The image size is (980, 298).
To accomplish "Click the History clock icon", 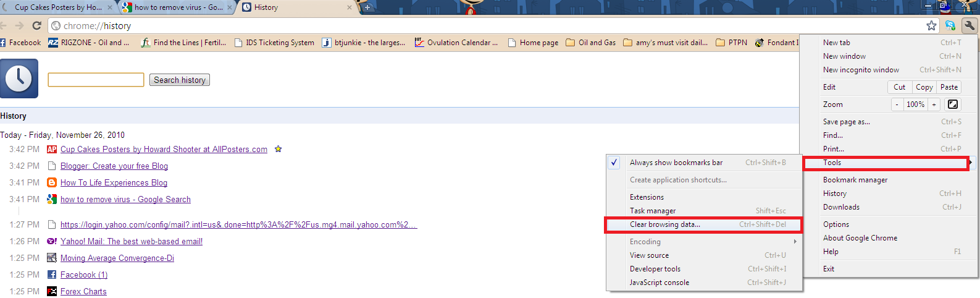I will click(19, 79).
